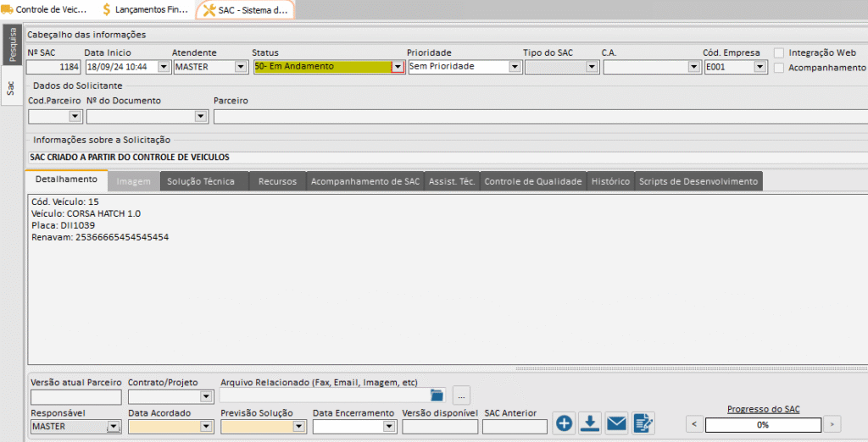
Task: Click the download arrow icon
Action: 590,423
